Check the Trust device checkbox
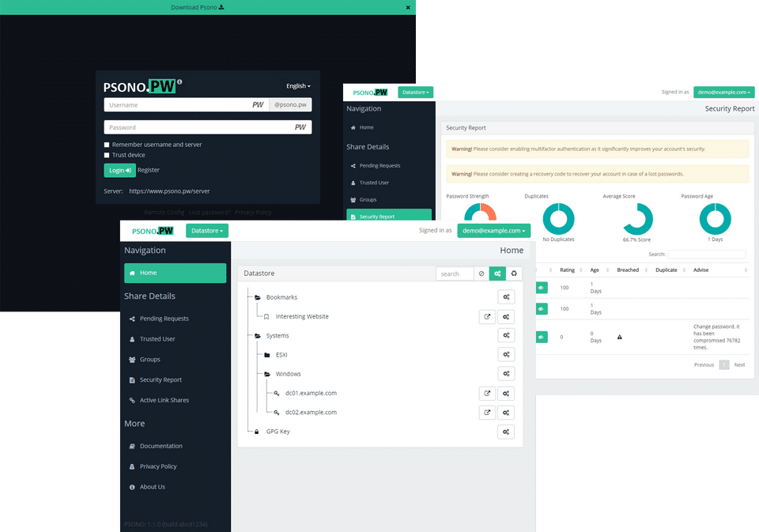 [x=107, y=156]
